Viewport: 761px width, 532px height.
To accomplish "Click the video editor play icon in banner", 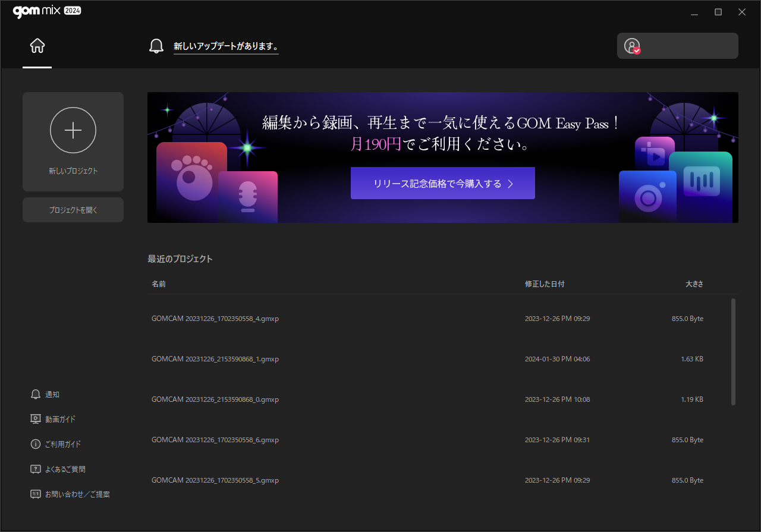I will pos(655,154).
